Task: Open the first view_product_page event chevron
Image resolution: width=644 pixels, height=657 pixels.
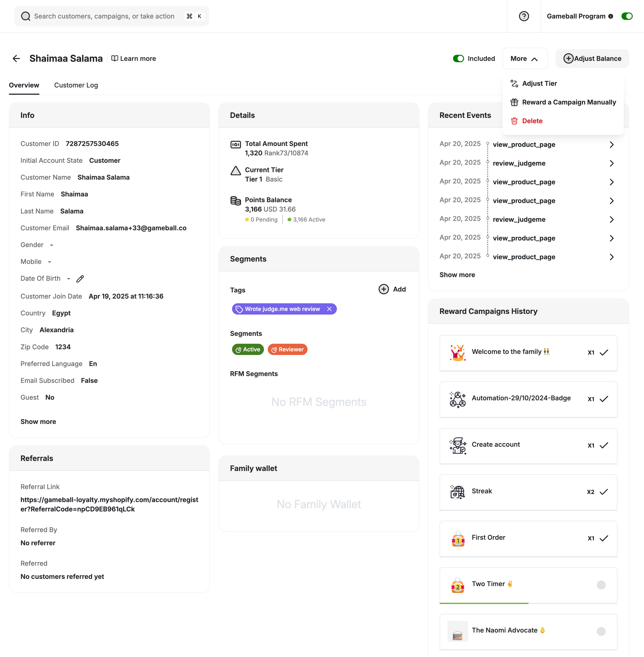Action: (x=611, y=145)
